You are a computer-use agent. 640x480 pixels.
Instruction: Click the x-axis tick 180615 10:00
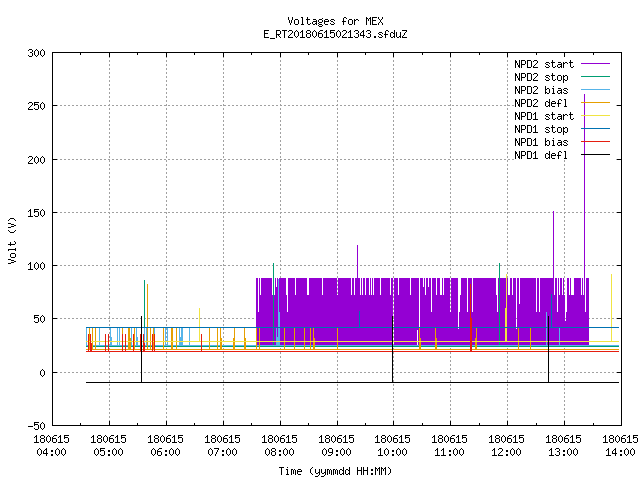coord(393,446)
